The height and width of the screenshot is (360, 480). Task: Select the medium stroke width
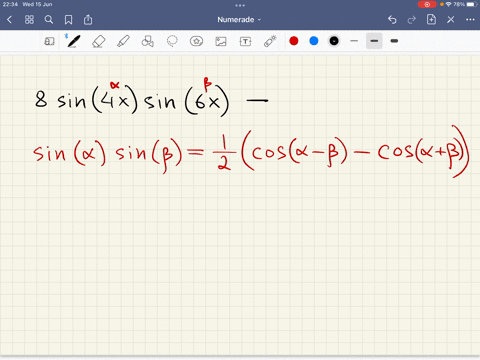pyautogui.click(x=374, y=41)
